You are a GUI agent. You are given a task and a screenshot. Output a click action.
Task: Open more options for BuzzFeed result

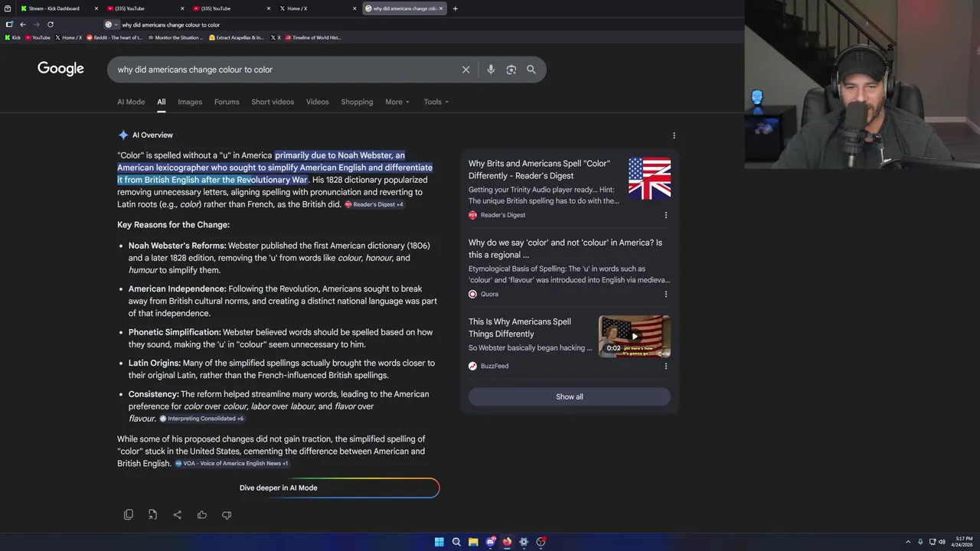point(665,366)
